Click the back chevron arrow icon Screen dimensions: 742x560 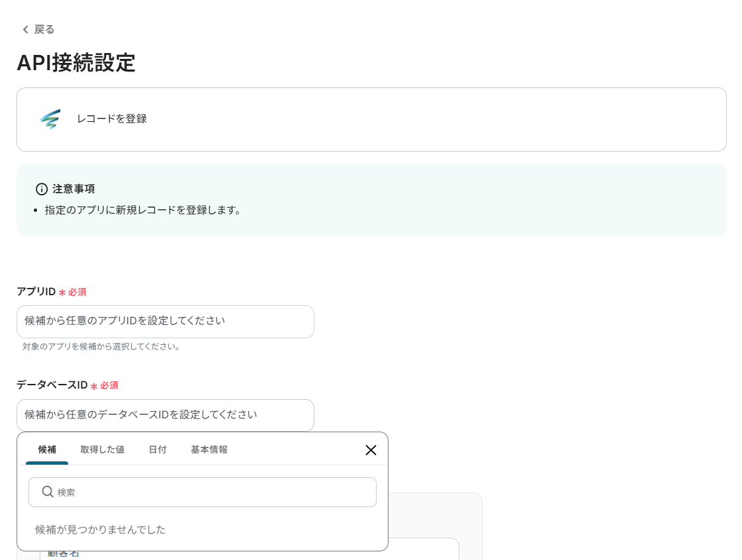(25, 30)
